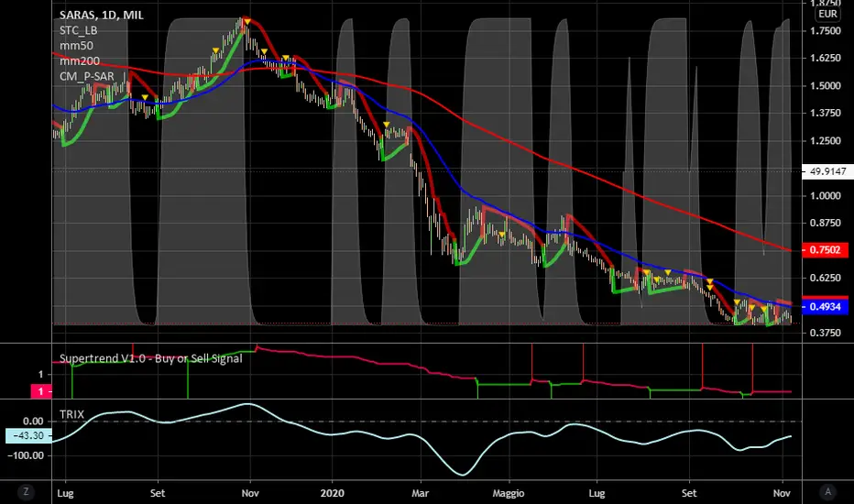Screen dimensions: 854x504
Task: Click the red 0.7502 price label
Action: click(825, 250)
